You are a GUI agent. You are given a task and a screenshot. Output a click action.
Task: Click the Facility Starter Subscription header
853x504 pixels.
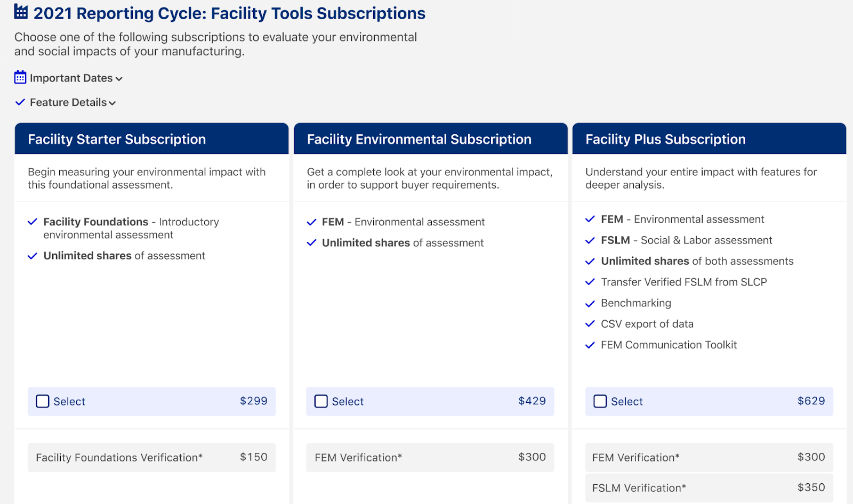[x=151, y=139]
